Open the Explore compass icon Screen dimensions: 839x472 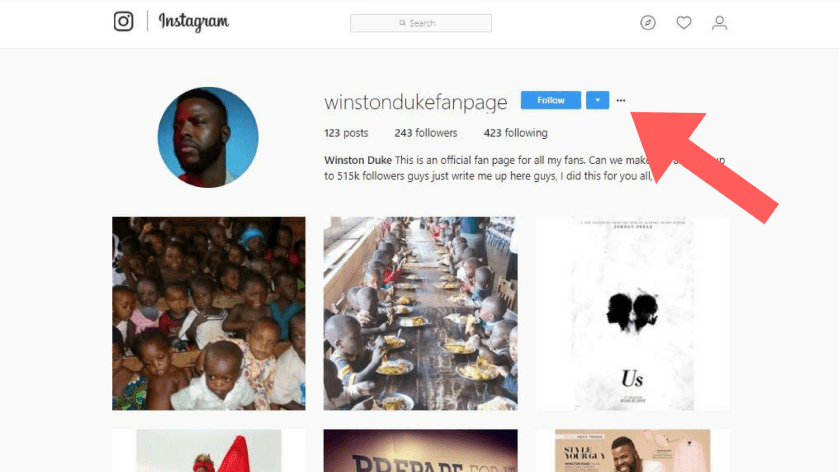[647, 22]
